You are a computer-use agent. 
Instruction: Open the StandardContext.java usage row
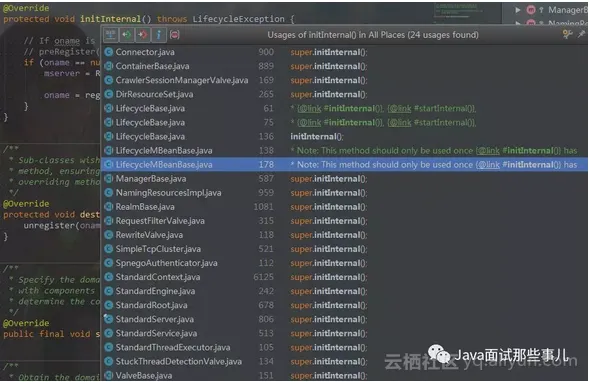tap(344, 277)
